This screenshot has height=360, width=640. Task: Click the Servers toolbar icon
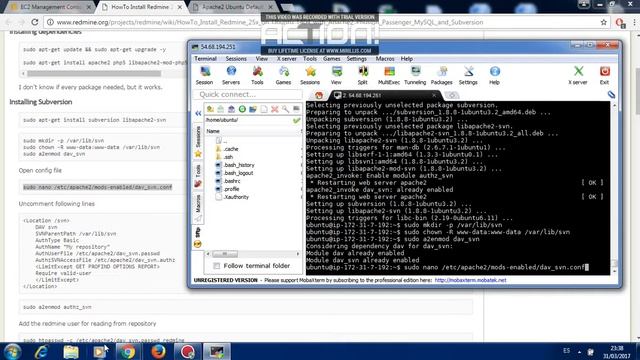(231, 76)
